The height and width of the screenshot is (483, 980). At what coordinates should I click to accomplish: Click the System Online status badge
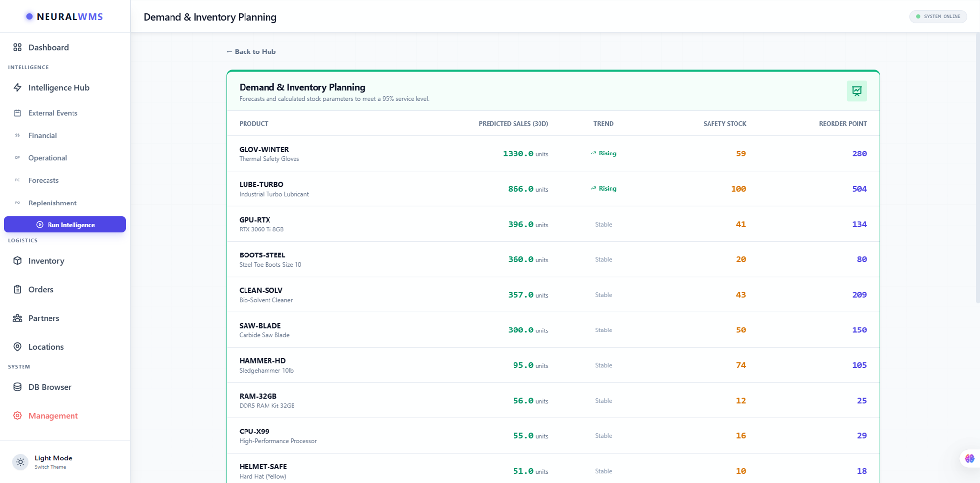(938, 16)
